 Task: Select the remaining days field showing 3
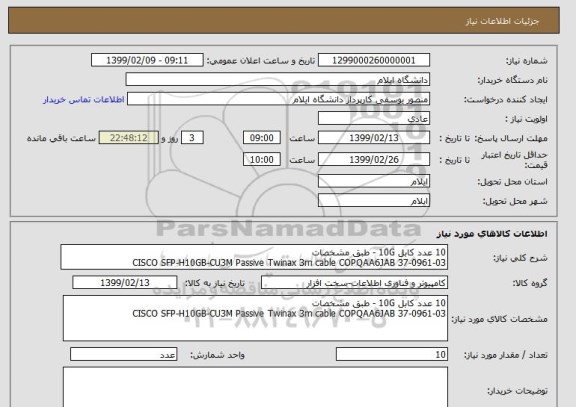[x=192, y=138]
